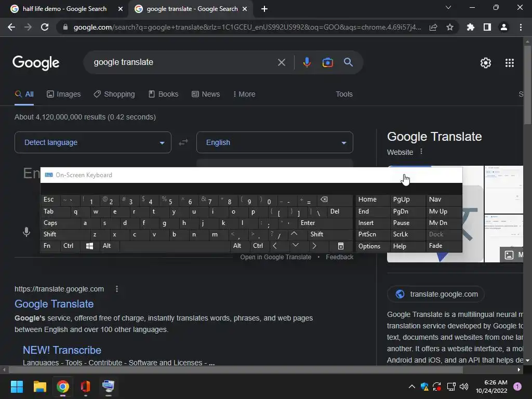
Task: Select the All results tab
Action: coord(24,95)
